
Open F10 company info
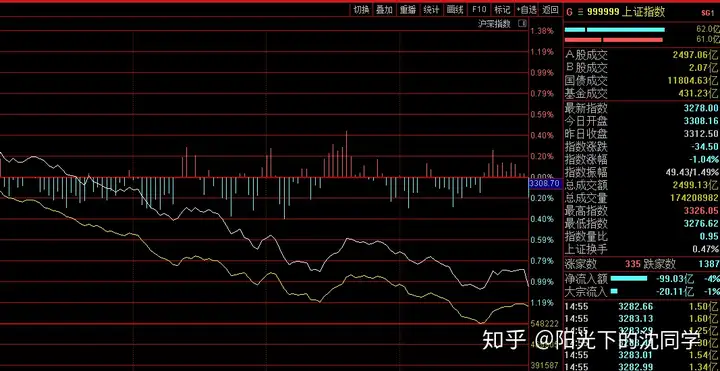(478, 10)
